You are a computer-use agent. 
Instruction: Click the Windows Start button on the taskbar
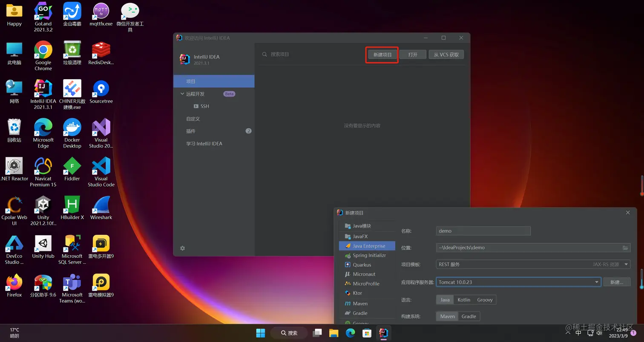[260, 333]
